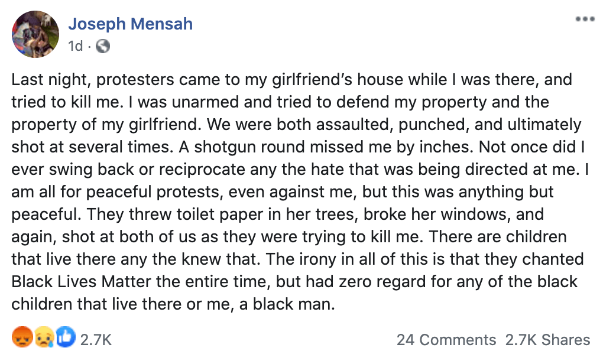The height and width of the screenshot is (364, 603).
Task: Open Joseph Mensah's profile picture
Action: coord(35,34)
